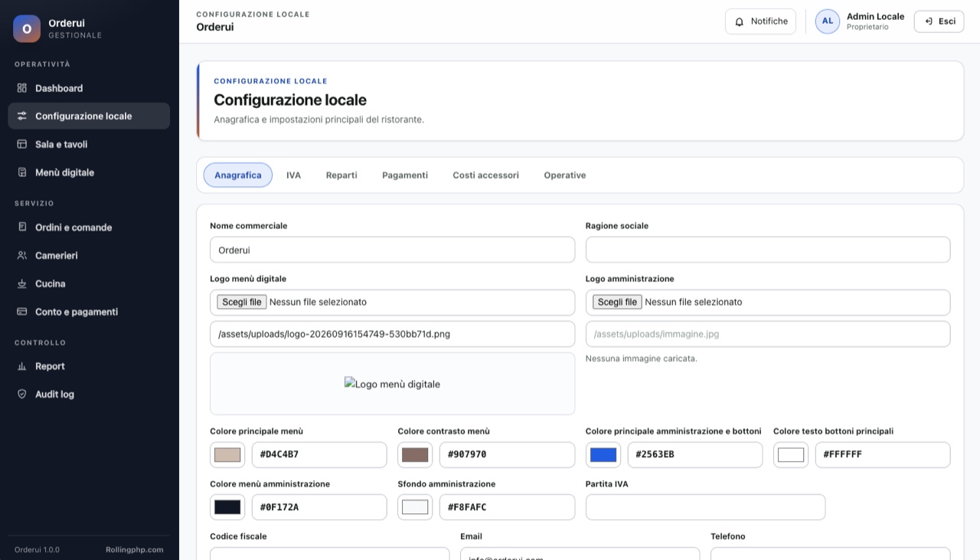Viewport: 980px width, 560px height.
Task: Click the Cucina icon in sidebar
Action: (21, 283)
